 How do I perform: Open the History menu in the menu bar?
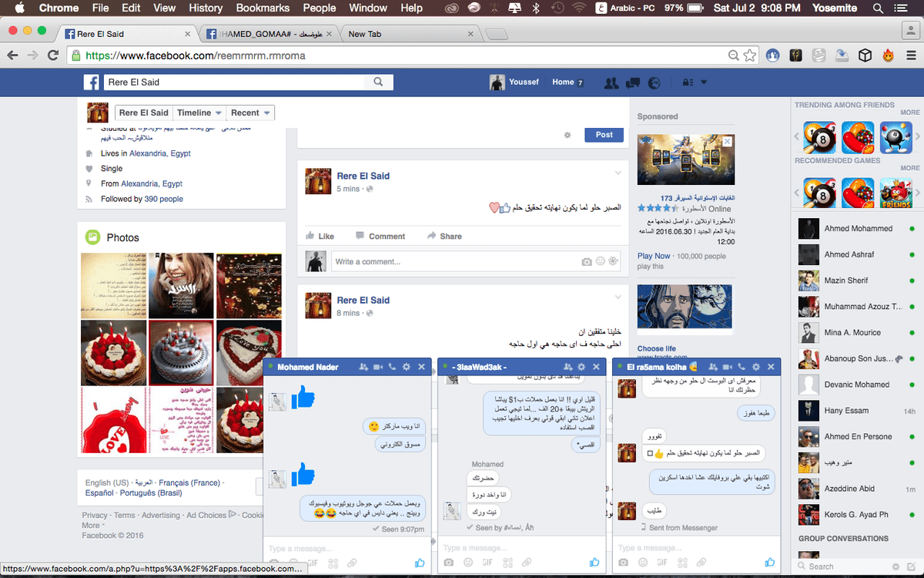[x=205, y=8]
